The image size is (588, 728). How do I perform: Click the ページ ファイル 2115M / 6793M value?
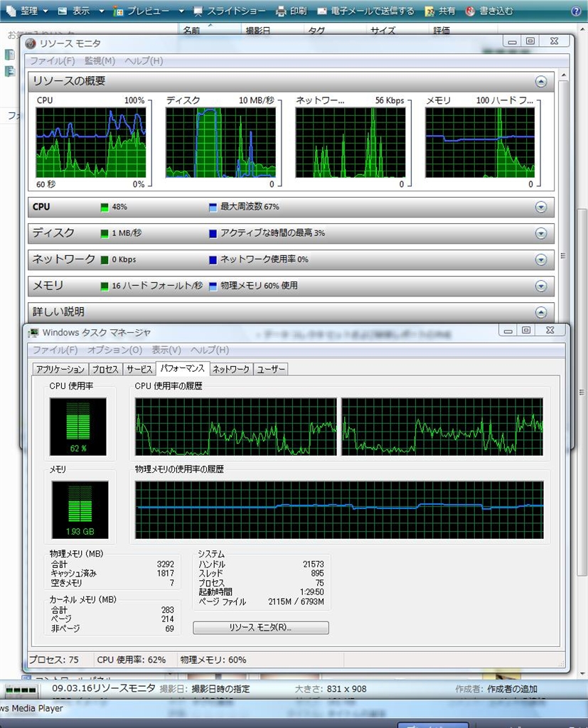pos(296,601)
